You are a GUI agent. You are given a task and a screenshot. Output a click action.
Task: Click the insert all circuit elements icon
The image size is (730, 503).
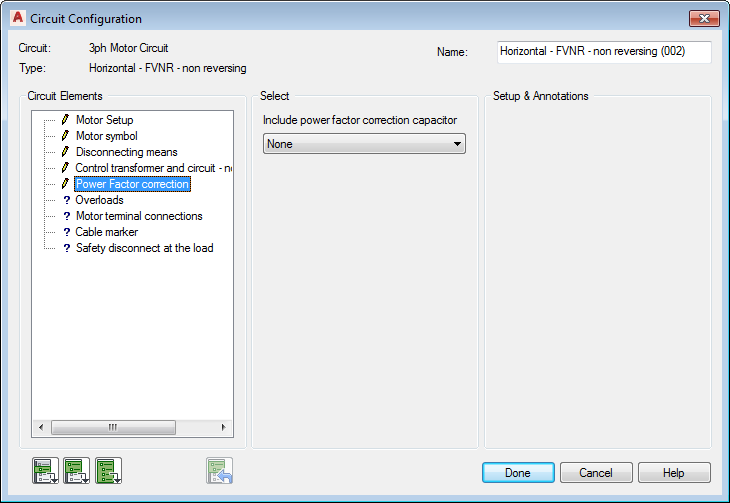(109, 470)
